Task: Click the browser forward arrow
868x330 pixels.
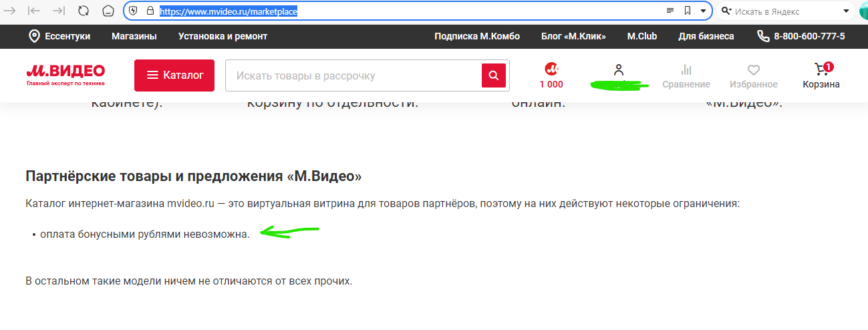Action: coord(10,11)
